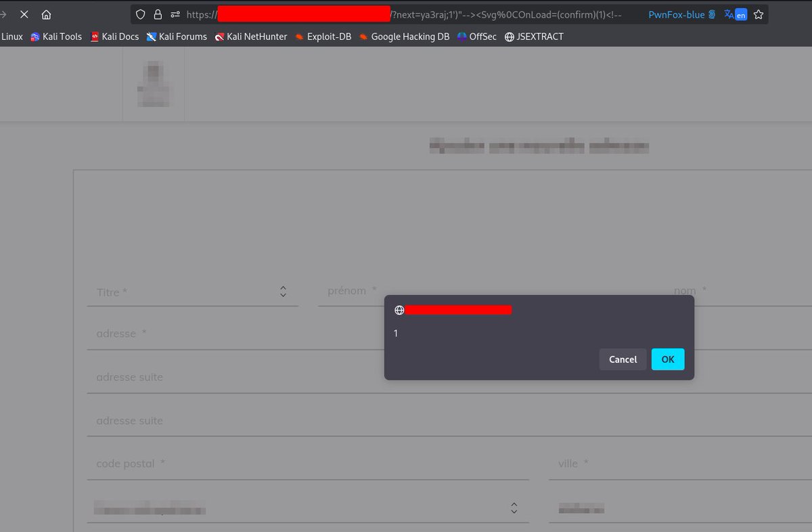The image size is (812, 532).
Task: Focus the ville field
Action: 680,464
